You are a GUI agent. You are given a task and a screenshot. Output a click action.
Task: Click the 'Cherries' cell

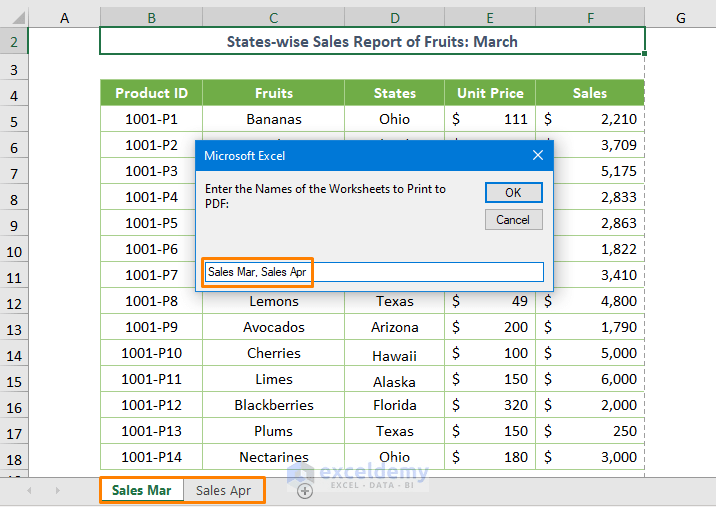(274, 353)
